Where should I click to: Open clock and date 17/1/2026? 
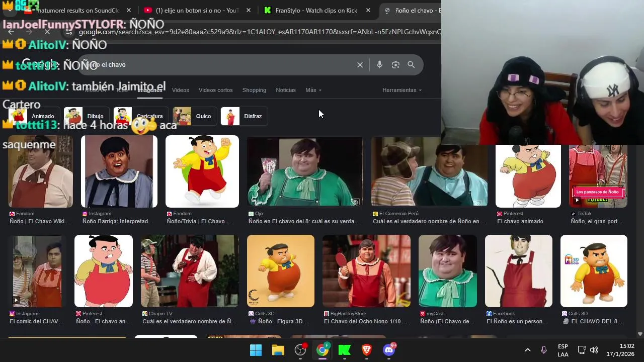(620, 350)
